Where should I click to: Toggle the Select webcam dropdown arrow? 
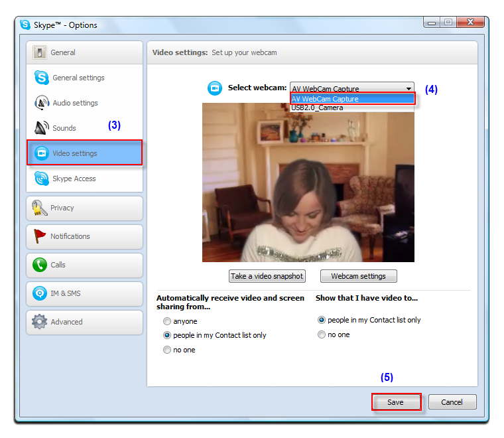coord(409,88)
